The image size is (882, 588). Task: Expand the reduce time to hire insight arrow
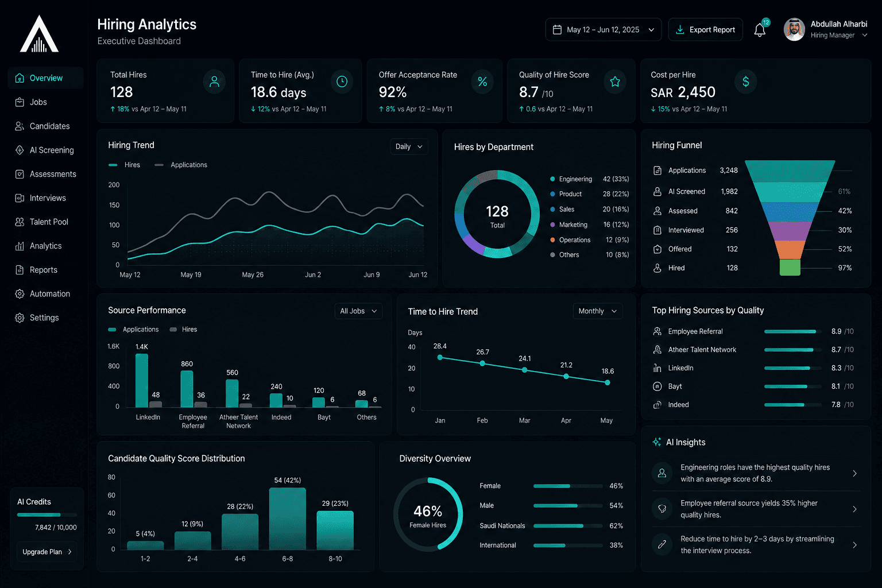(854, 545)
